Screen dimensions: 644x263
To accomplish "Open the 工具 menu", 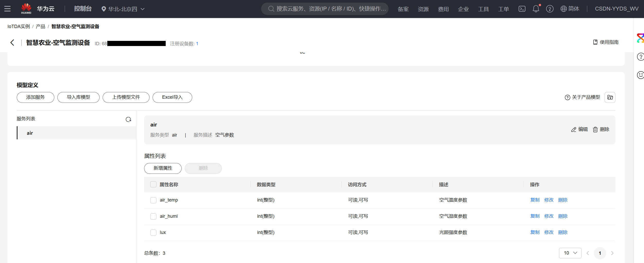I will [x=483, y=9].
